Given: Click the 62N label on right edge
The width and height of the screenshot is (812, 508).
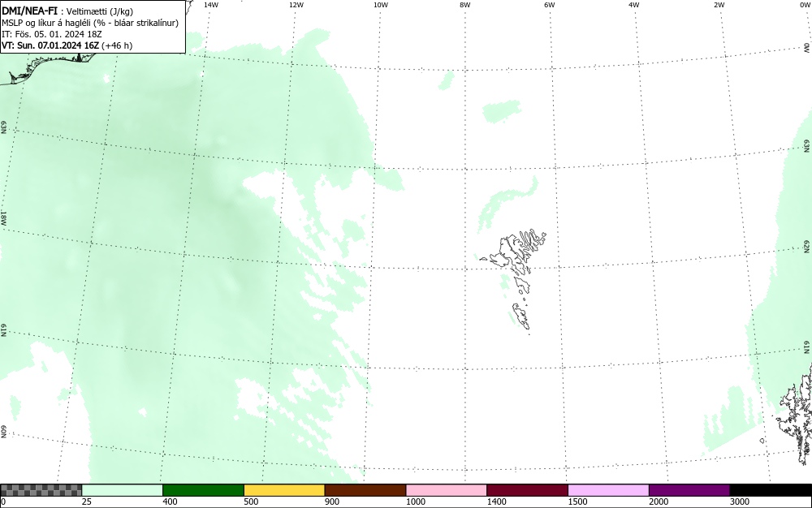Looking at the screenshot, I should [807, 247].
